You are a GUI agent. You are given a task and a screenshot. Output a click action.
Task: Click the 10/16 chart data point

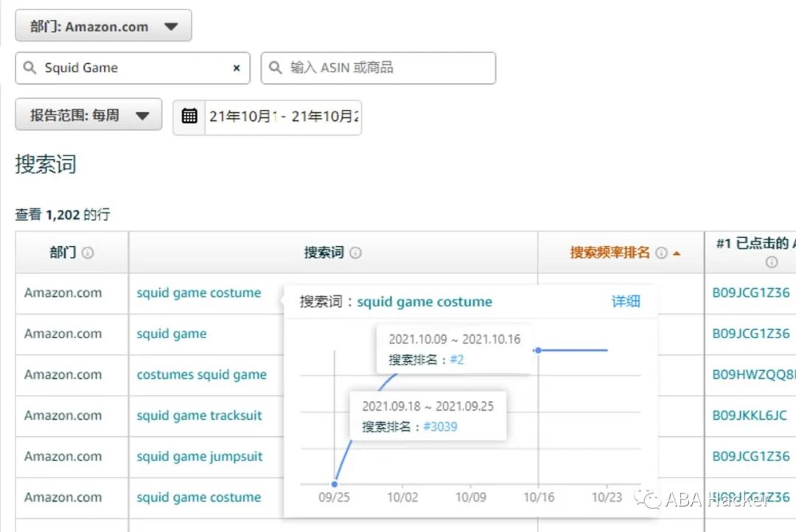[x=538, y=350]
